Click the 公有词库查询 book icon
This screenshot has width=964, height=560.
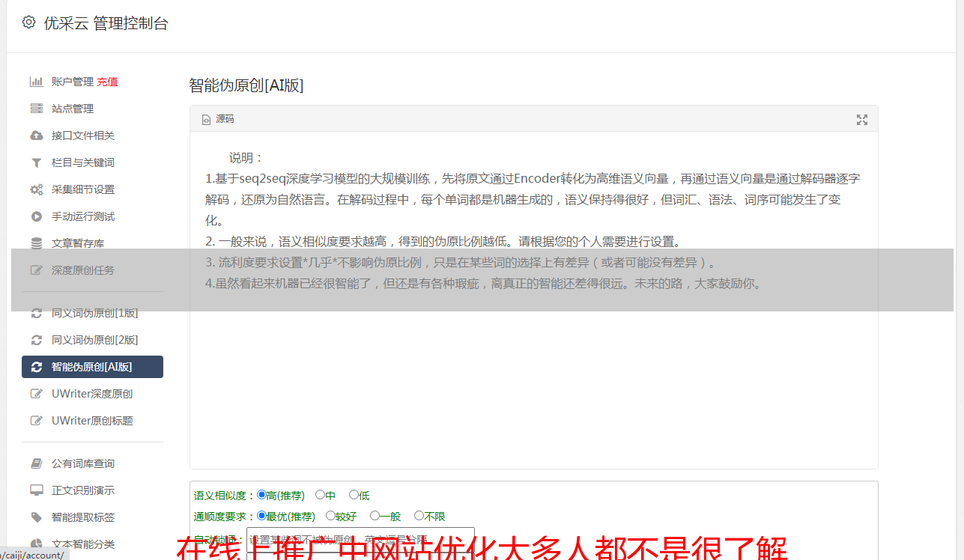point(36,463)
